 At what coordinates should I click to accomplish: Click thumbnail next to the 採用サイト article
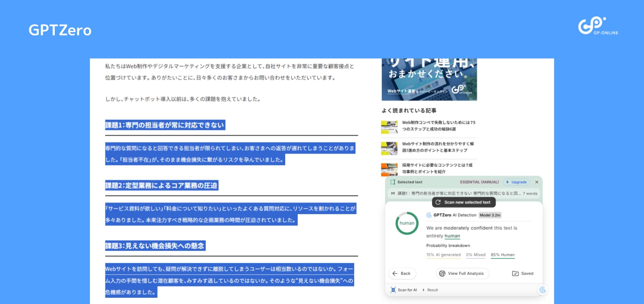pyautogui.click(x=389, y=170)
